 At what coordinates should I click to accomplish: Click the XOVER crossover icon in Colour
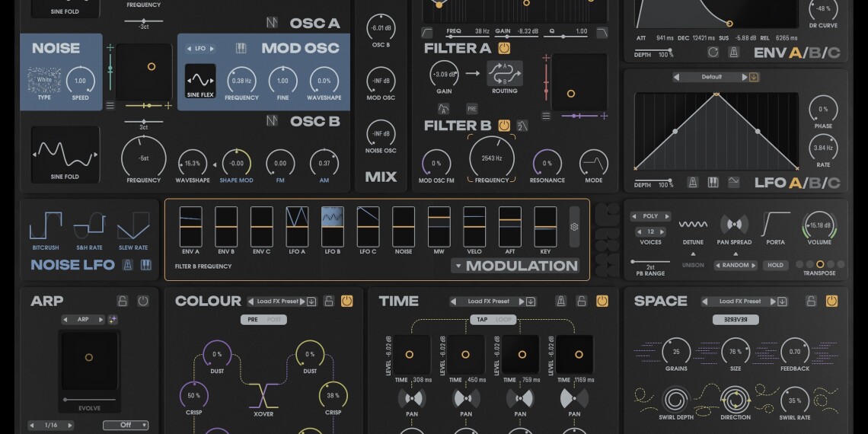click(x=263, y=396)
